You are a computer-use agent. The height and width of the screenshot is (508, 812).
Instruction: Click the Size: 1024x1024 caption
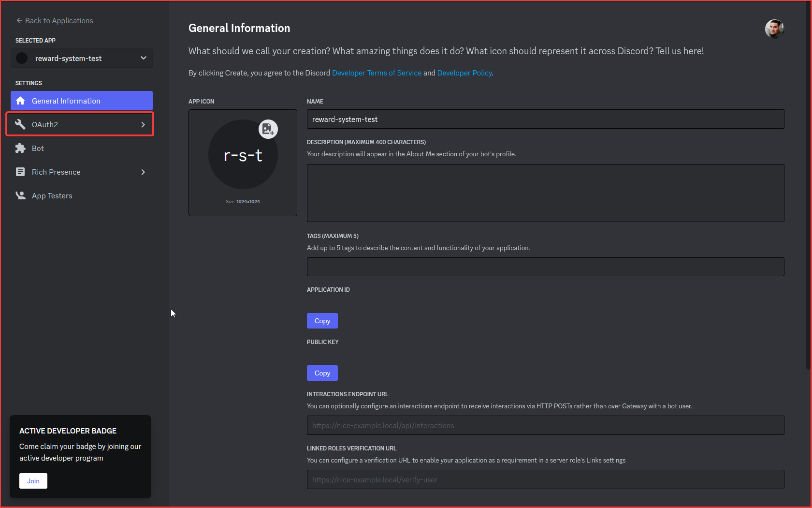tap(243, 201)
